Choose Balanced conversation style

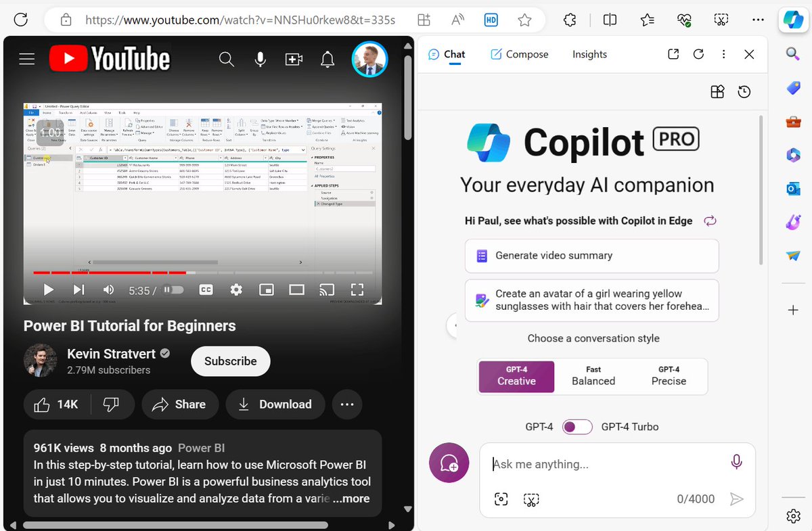coord(593,376)
